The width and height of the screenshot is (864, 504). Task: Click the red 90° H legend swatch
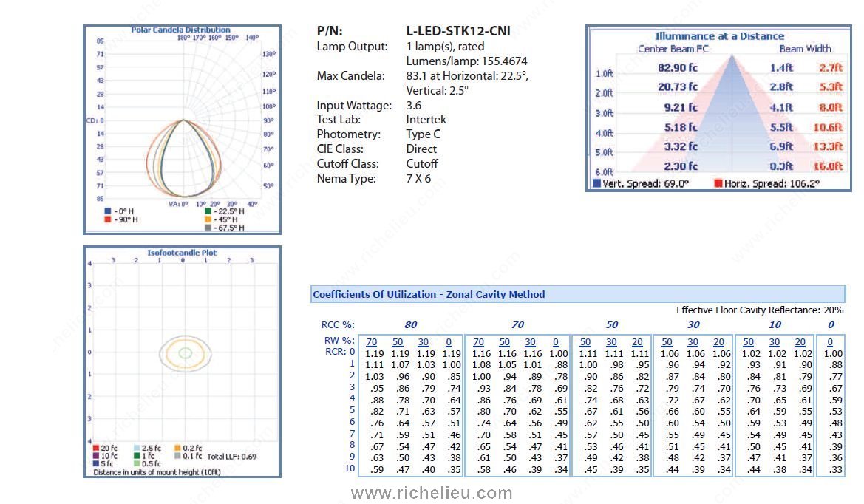pyautogui.click(x=109, y=219)
